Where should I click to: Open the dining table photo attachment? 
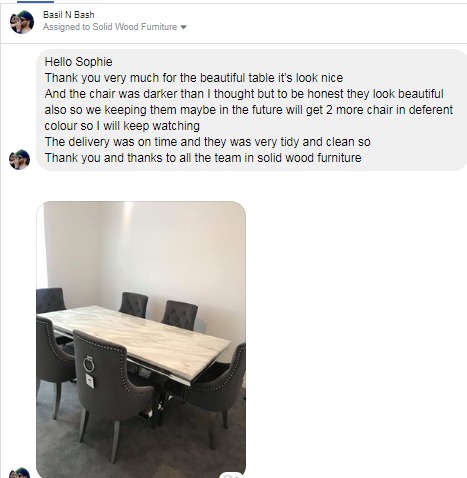pos(141,339)
